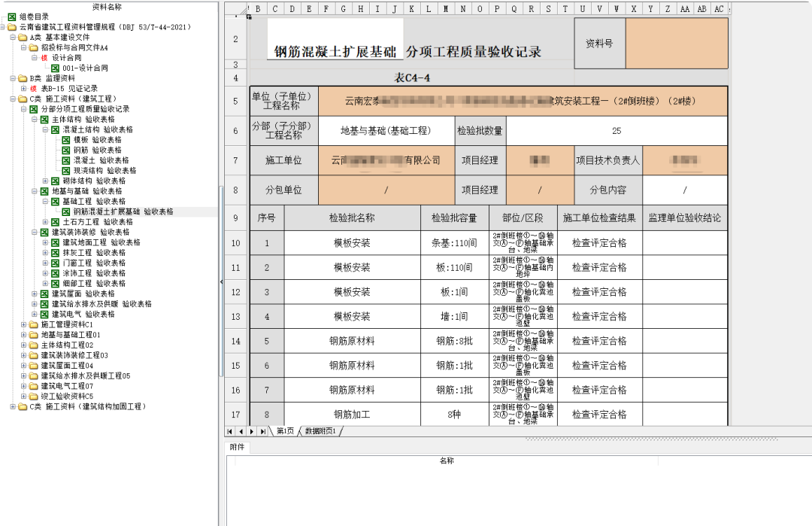Expand 土石方工程 验收表格 node
This screenshot has width=812, height=526.
[46, 222]
